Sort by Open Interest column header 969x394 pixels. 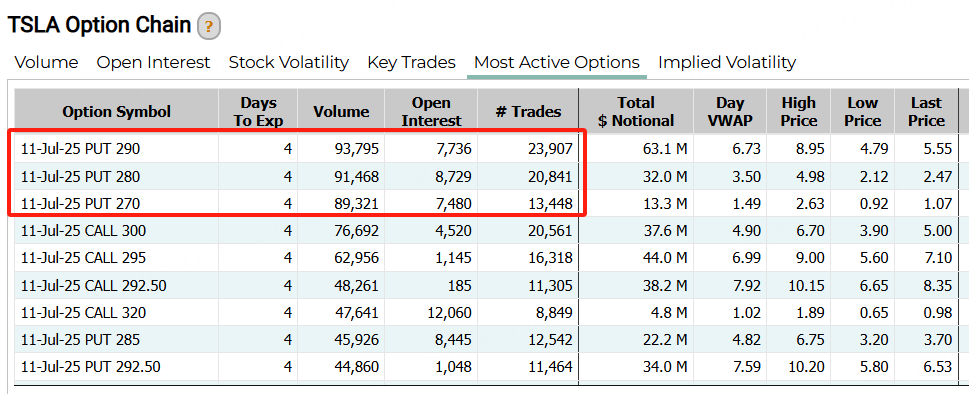click(431, 111)
